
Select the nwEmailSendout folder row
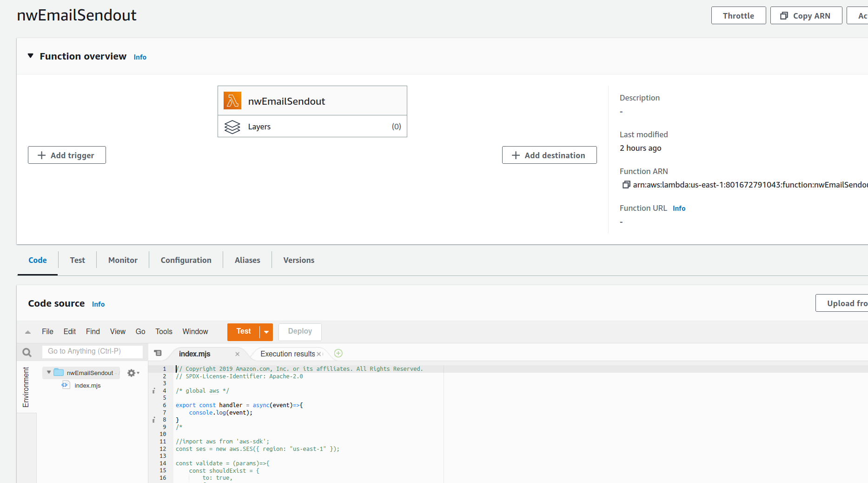pos(81,373)
